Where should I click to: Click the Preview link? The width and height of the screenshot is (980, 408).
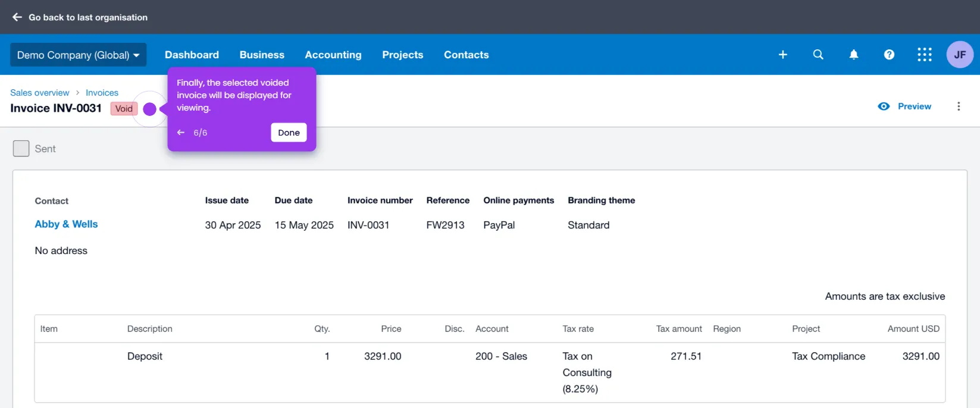[915, 106]
